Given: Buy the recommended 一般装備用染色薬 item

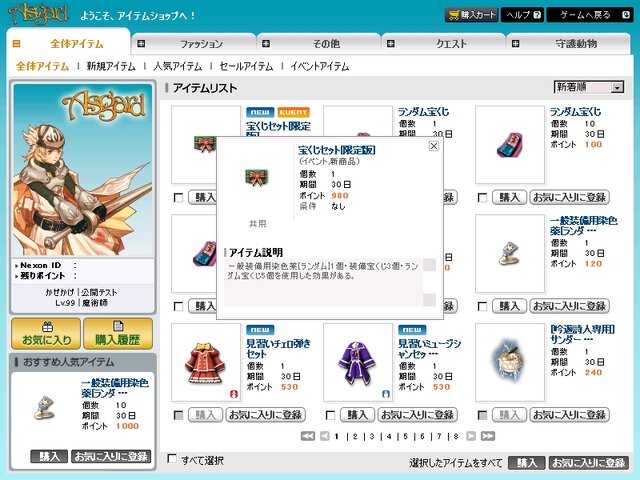Looking at the screenshot, I should [x=49, y=456].
